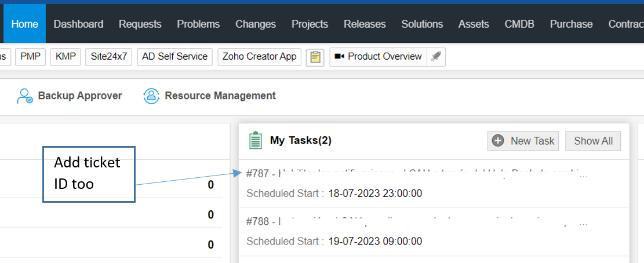This screenshot has height=263, width=644.
Task: Click the Backup Approver person icon
Action: [x=25, y=96]
